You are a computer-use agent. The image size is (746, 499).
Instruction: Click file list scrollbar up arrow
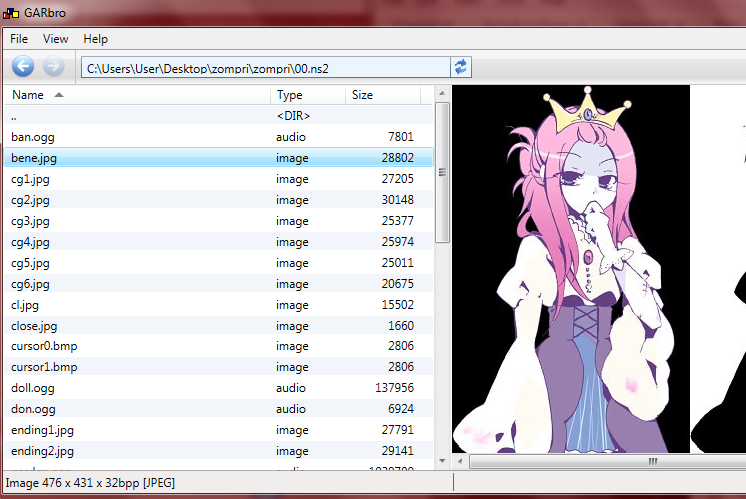(x=442, y=93)
